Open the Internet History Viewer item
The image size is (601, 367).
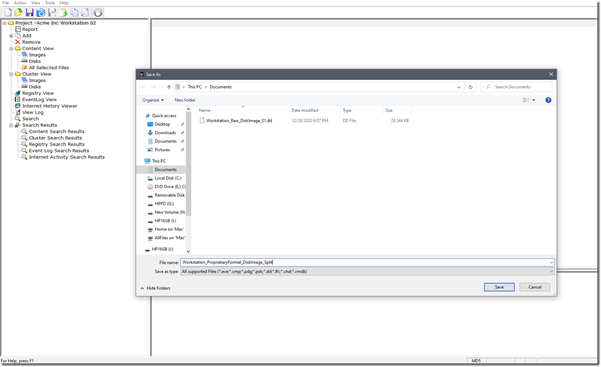coord(49,106)
